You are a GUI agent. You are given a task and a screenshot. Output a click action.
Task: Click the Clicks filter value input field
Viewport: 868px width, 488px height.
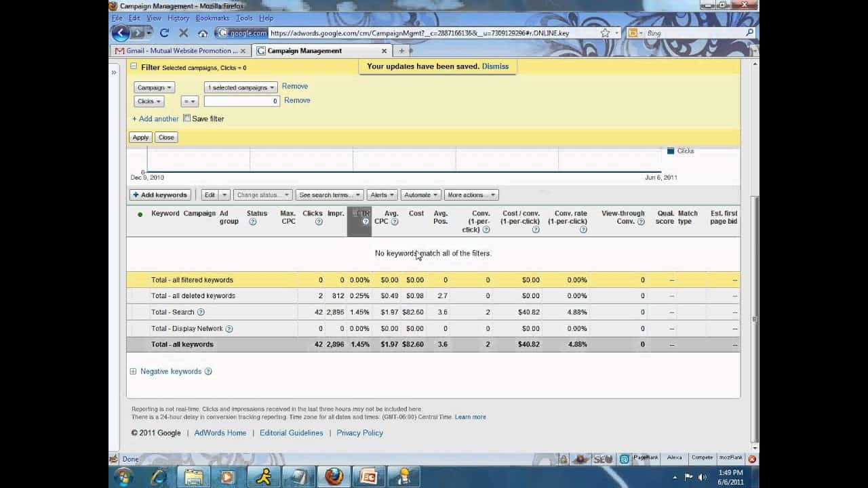click(x=241, y=101)
